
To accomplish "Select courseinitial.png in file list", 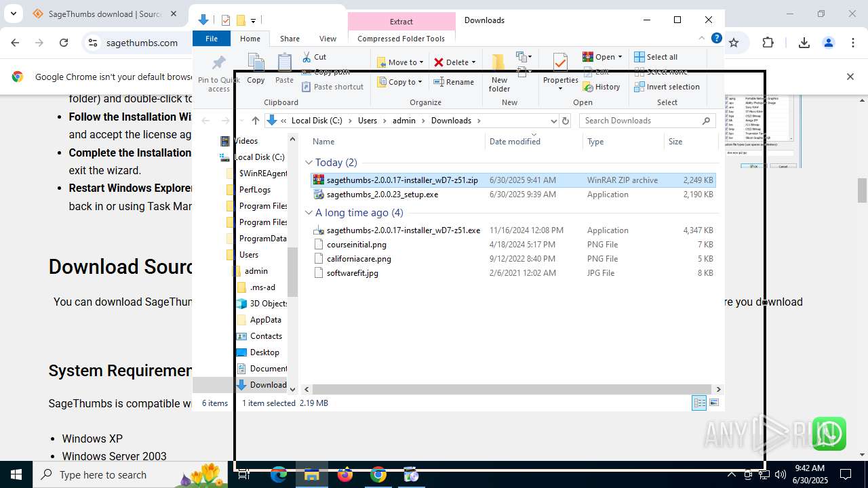I will 357,245.
